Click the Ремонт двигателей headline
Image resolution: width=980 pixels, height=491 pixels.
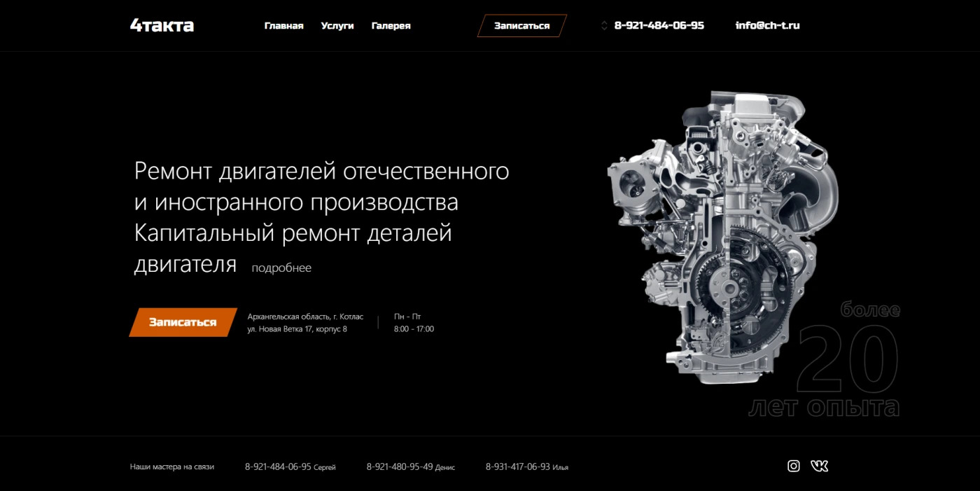(321, 171)
